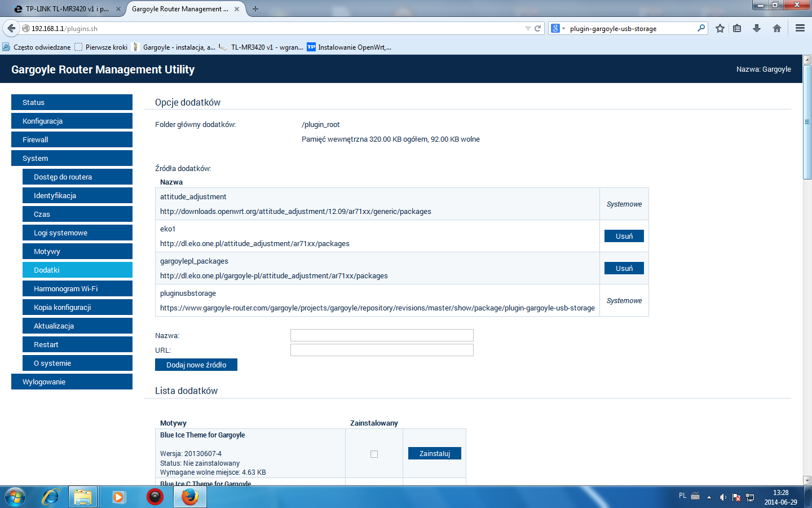The image size is (812, 508).
Task: Open the Motywy page
Action: click(x=77, y=251)
